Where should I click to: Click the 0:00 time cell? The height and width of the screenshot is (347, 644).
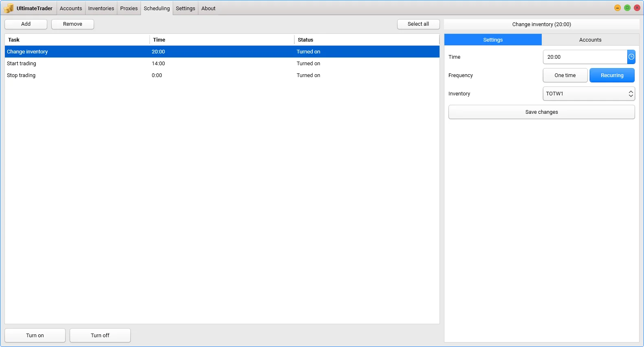157,75
